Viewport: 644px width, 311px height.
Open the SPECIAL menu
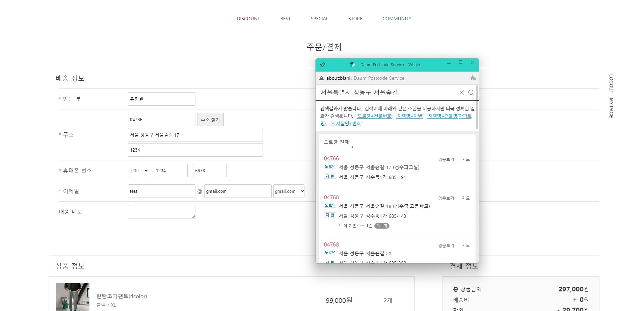coord(320,19)
